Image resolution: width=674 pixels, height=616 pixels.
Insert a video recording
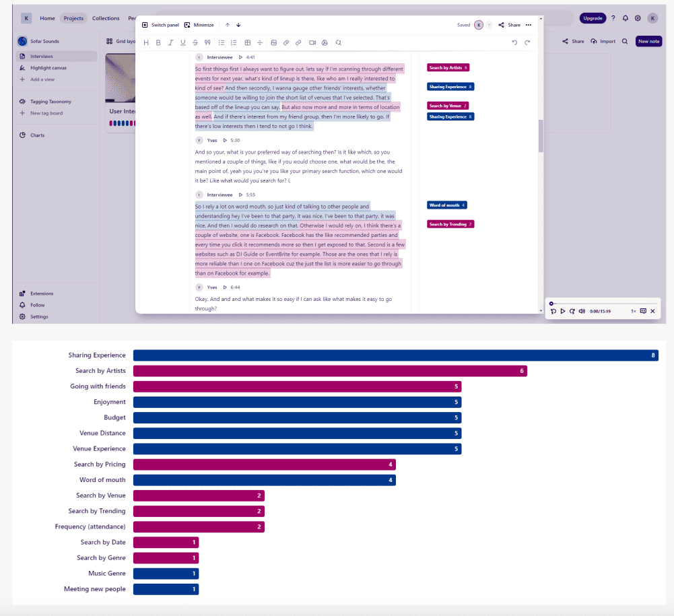click(312, 42)
